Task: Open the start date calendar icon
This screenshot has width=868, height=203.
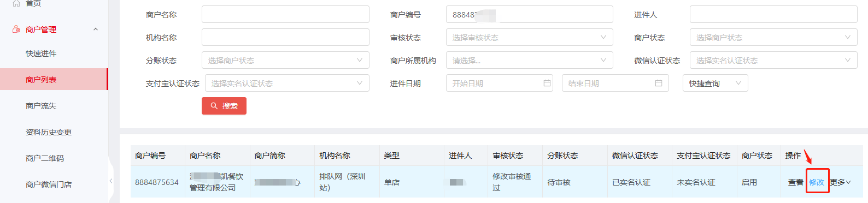Action: click(547, 83)
